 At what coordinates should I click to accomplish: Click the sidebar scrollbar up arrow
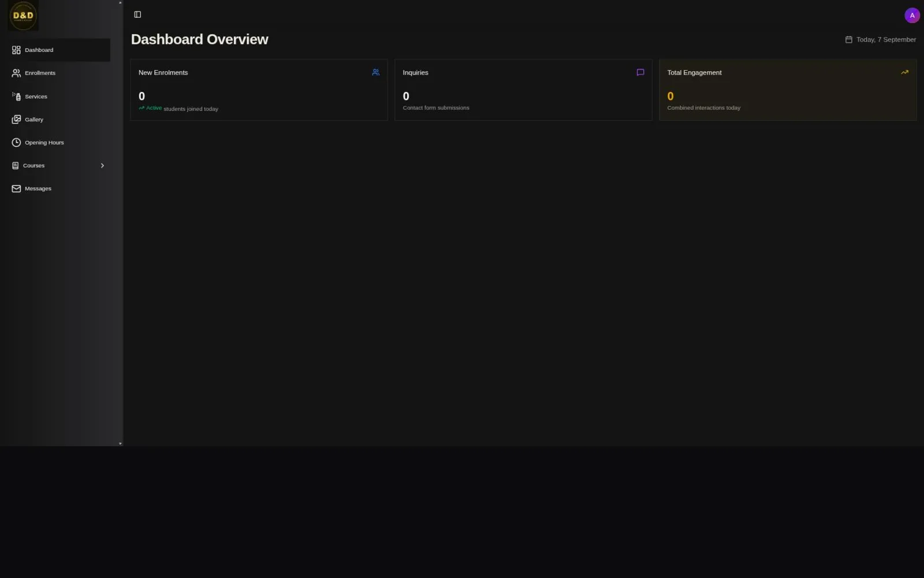tap(120, 2)
